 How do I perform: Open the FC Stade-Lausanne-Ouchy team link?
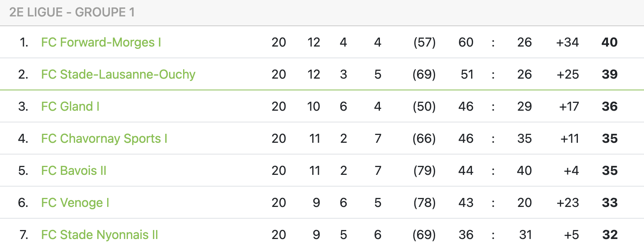coord(118,74)
